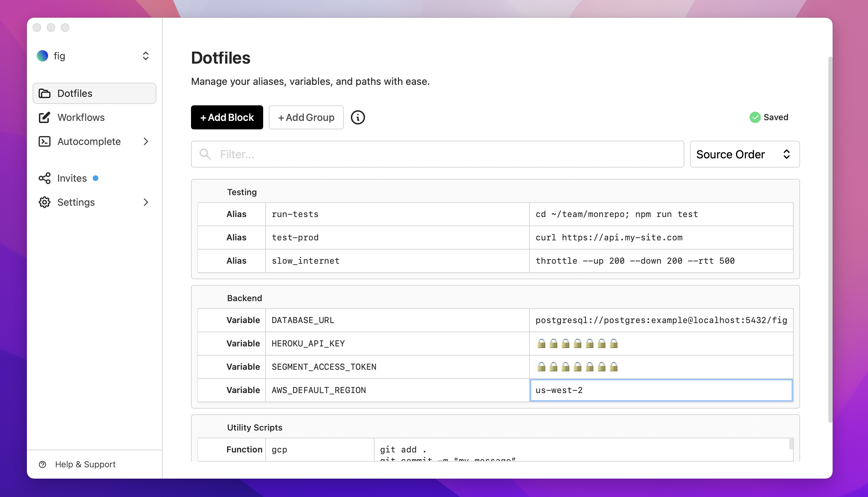
Task: Select Autocomplete in the sidebar
Action: pos(94,141)
